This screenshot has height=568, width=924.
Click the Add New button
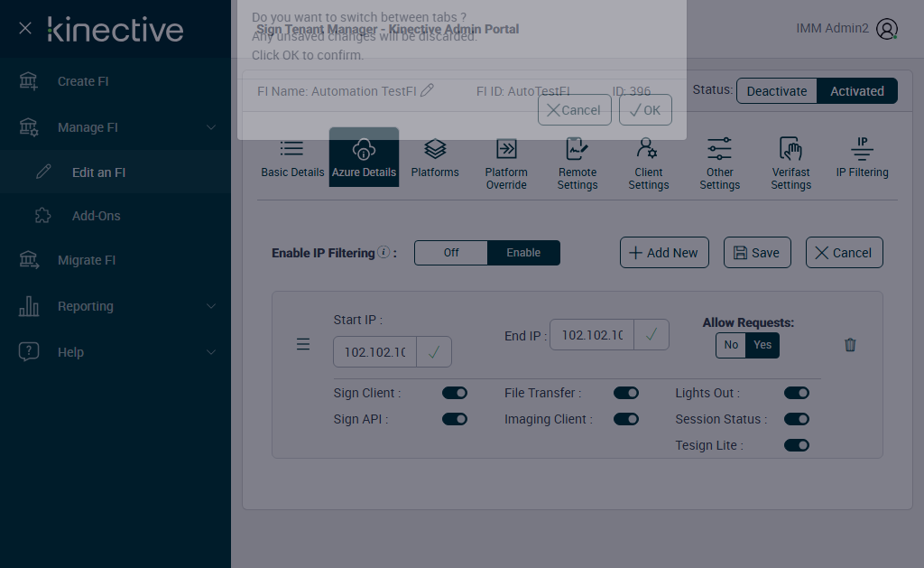point(664,253)
